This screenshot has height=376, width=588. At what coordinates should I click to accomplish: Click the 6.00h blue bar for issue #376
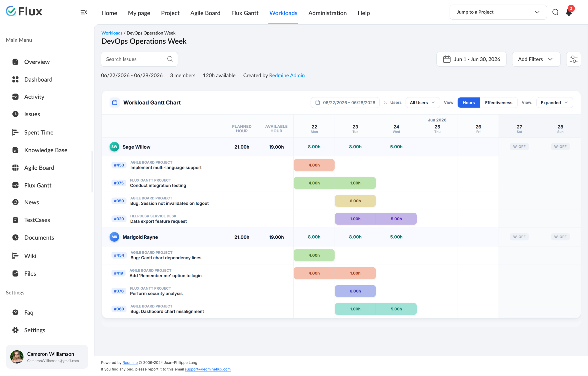(355, 291)
